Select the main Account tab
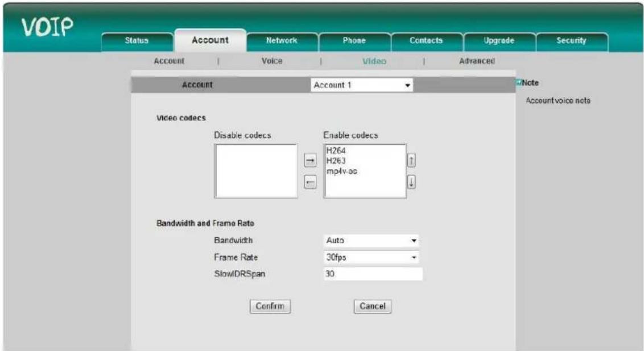 pos(210,40)
